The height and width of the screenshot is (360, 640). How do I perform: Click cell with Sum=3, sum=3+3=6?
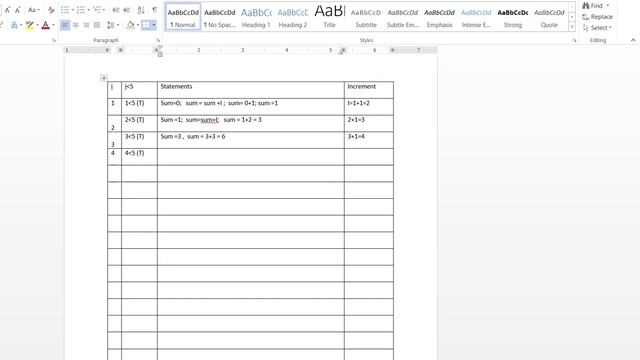(x=251, y=140)
